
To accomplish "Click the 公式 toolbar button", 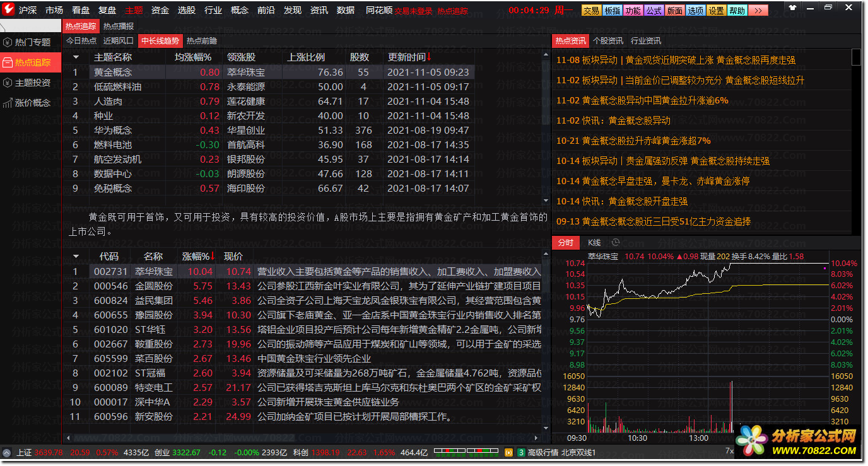I will click(x=654, y=10).
